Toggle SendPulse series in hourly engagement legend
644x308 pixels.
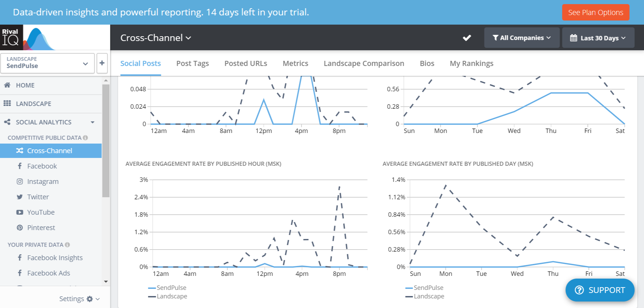[167, 288]
